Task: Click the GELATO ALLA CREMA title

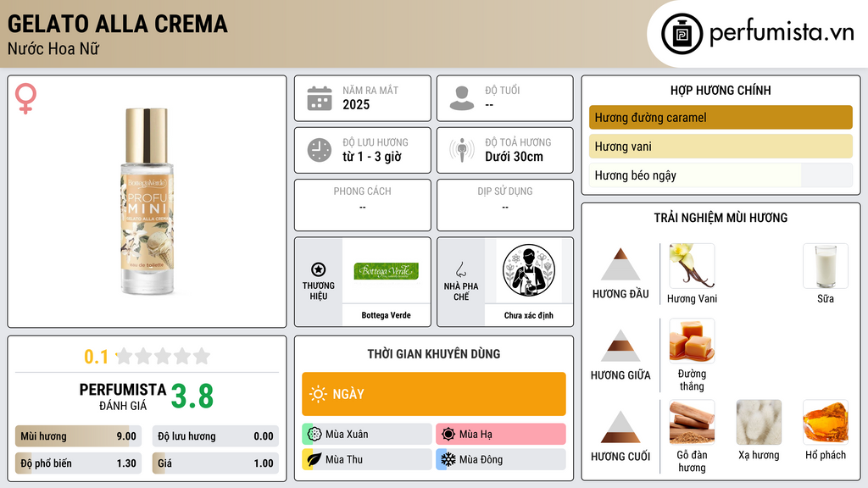Action: [x=117, y=24]
